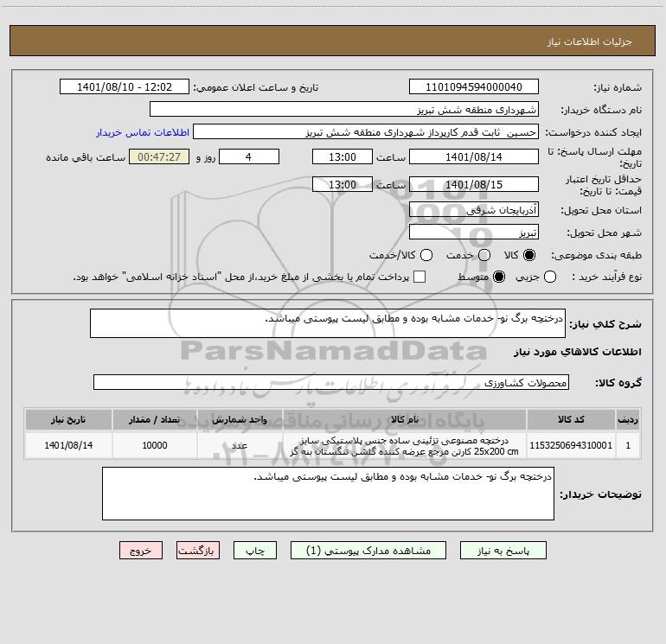
Task: Click the بازگشت back button
Action: [198, 551]
